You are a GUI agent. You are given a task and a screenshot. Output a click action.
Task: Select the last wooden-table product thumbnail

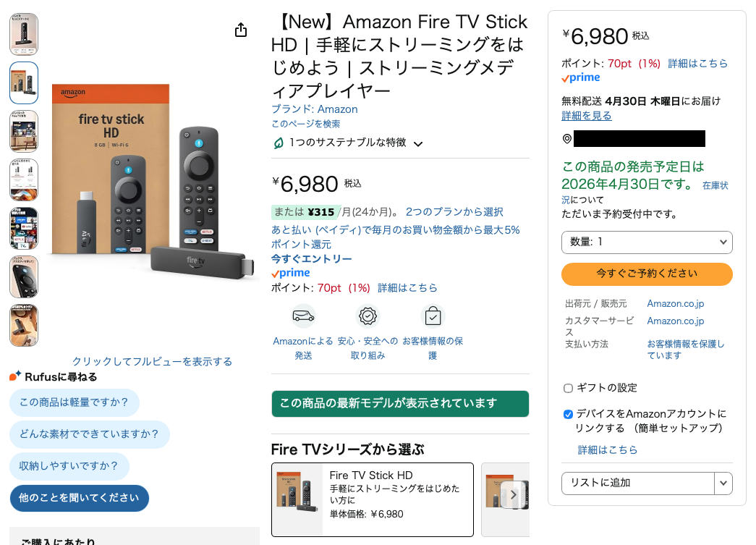(24, 326)
